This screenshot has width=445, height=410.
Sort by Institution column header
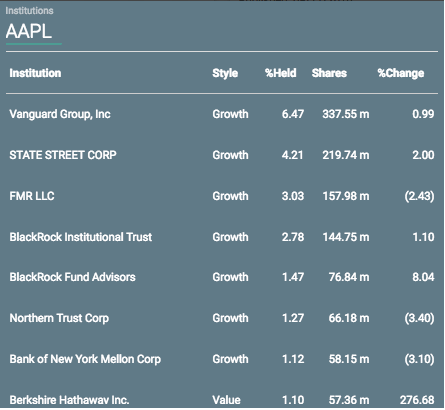pyautogui.click(x=35, y=73)
